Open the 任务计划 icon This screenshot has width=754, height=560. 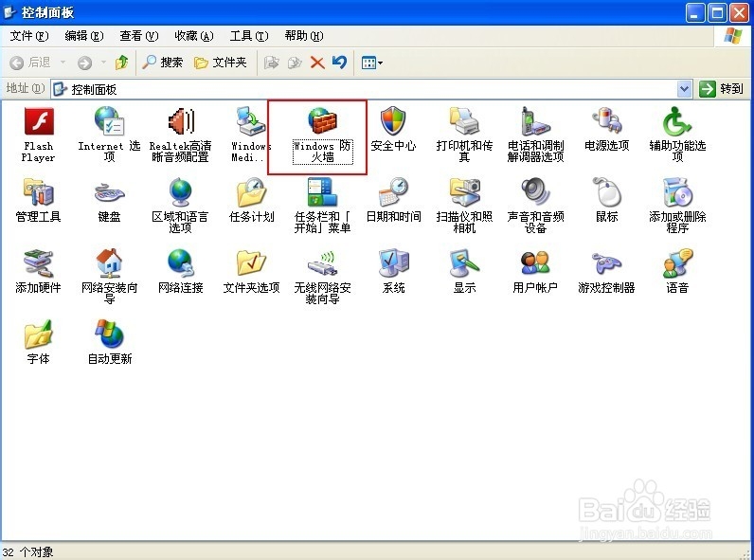click(x=250, y=192)
